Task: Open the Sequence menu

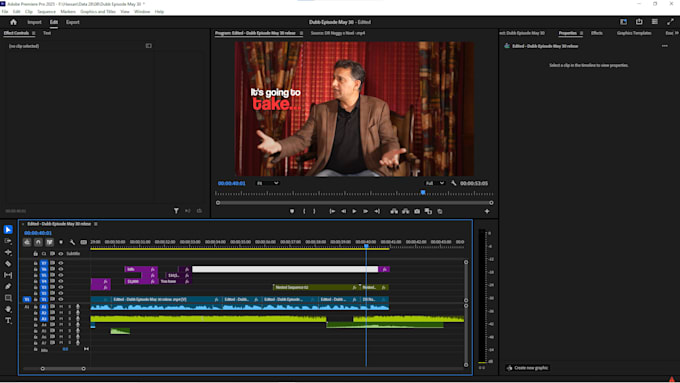Action: point(46,12)
